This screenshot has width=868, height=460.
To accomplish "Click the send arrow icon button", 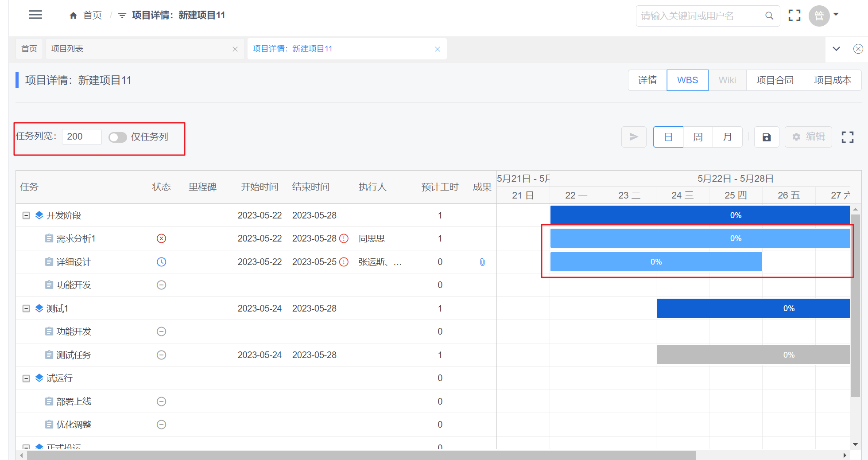I will click(634, 137).
